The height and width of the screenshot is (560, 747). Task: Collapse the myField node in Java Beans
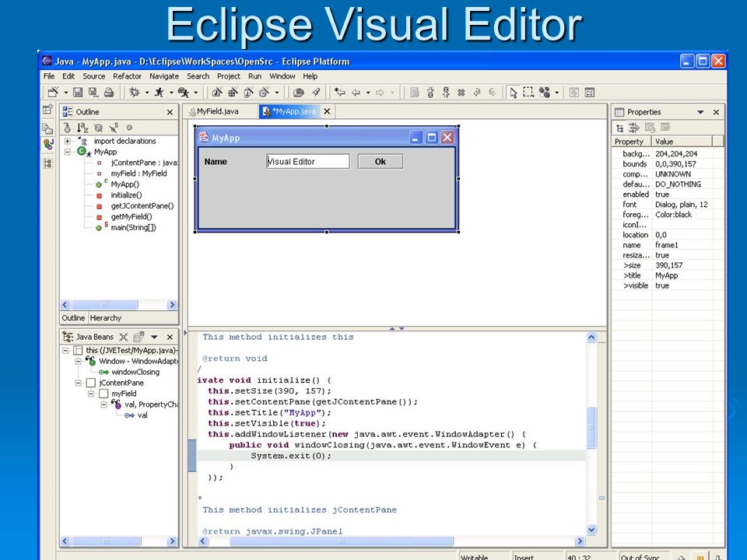pyautogui.click(x=91, y=394)
